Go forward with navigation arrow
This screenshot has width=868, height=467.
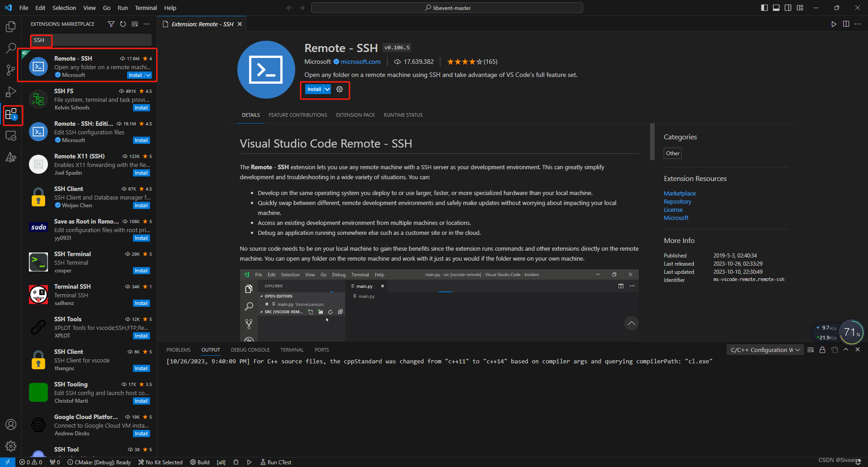302,8
